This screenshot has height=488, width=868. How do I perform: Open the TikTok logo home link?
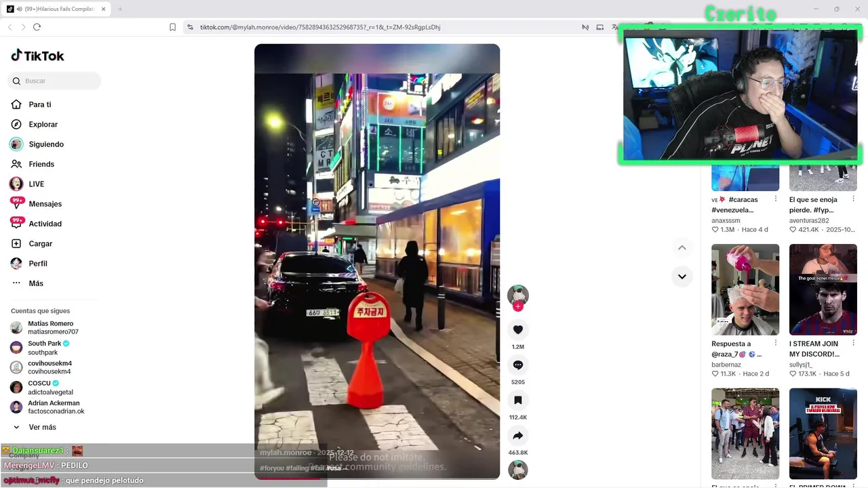point(37,56)
